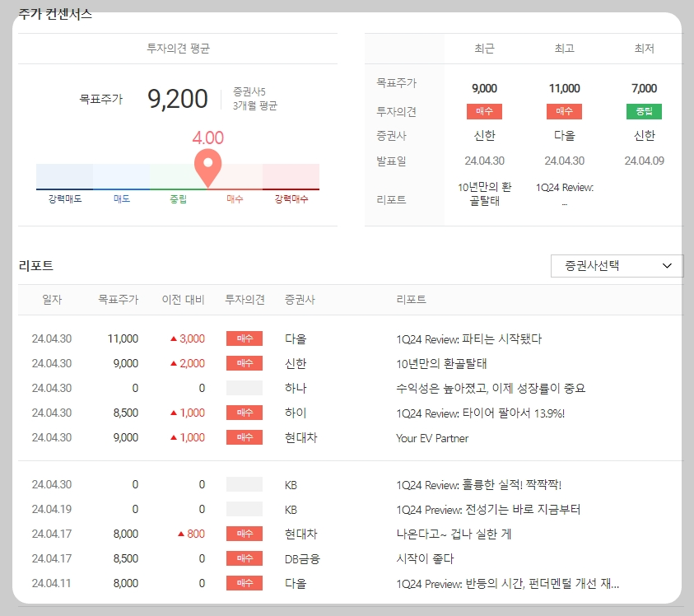Click the 투자의견 평균 heading
Screen dimensions: 694x616
(x=178, y=49)
